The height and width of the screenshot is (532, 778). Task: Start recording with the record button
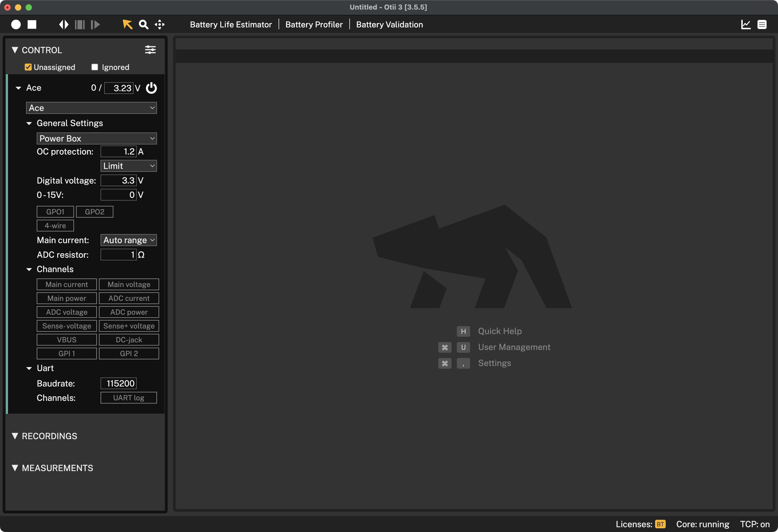pos(16,24)
